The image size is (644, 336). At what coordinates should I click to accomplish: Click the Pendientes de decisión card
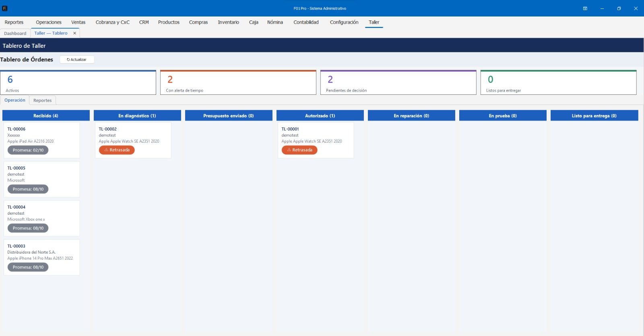click(x=398, y=83)
